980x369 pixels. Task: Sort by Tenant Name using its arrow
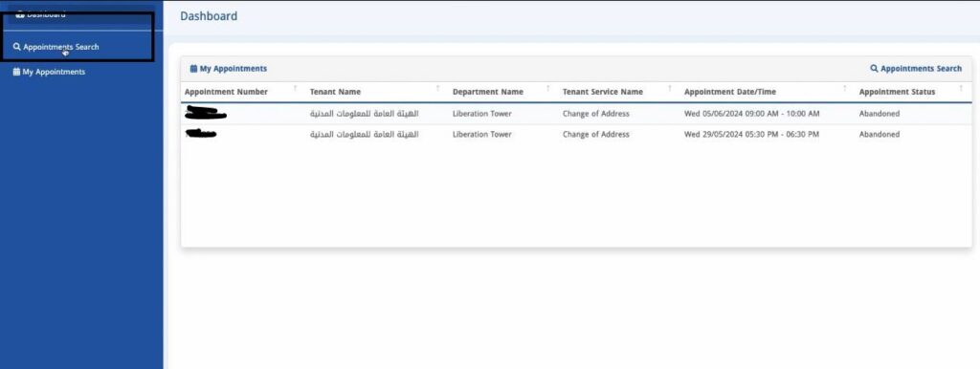coord(438,89)
